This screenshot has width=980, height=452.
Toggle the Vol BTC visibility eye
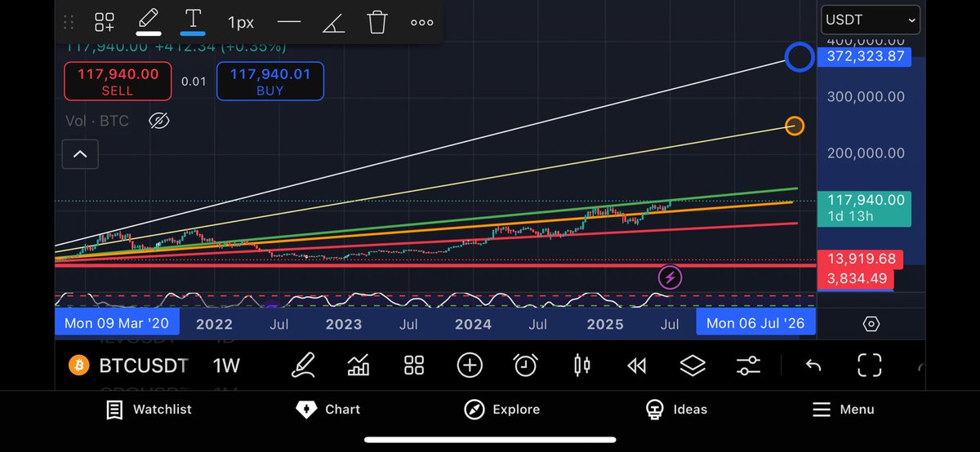click(x=159, y=121)
